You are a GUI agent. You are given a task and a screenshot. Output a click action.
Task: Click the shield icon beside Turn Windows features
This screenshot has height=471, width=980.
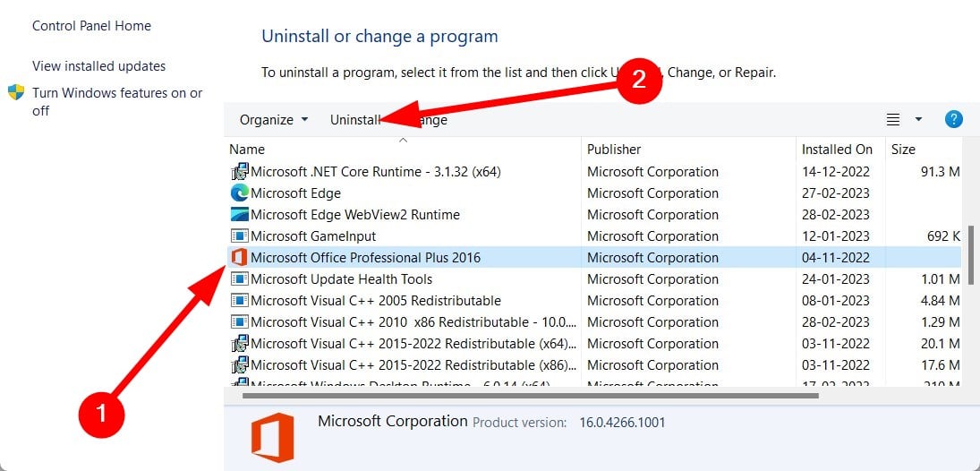click(15, 92)
